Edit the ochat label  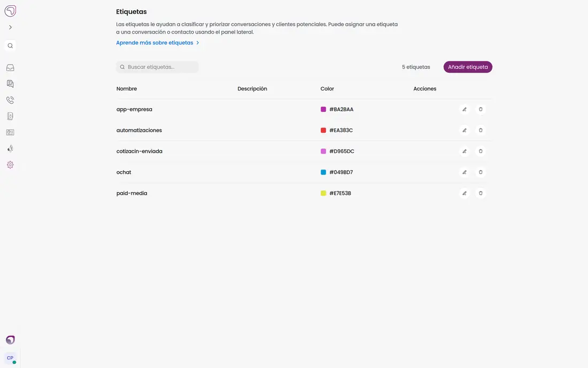pyautogui.click(x=464, y=173)
